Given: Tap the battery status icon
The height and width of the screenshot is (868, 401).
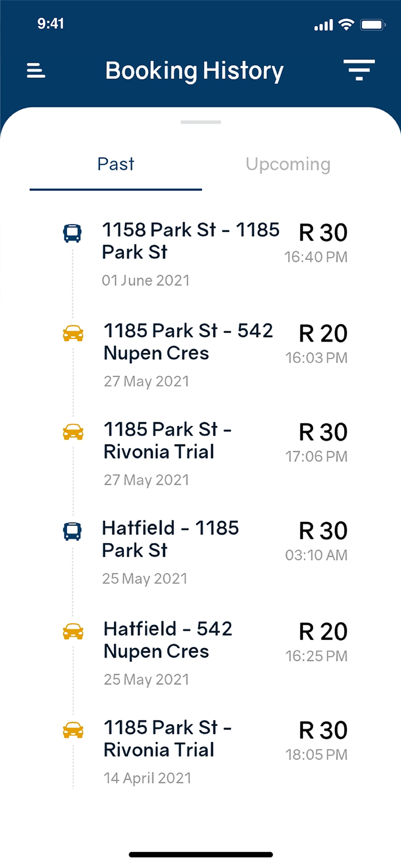Looking at the screenshot, I should point(373,25).
